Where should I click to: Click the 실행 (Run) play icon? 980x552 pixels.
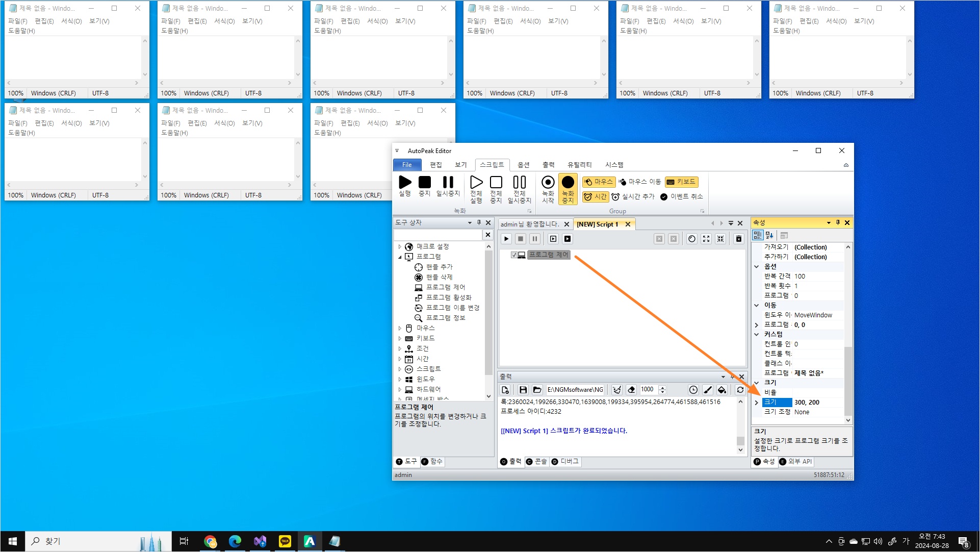pos(405,183)
